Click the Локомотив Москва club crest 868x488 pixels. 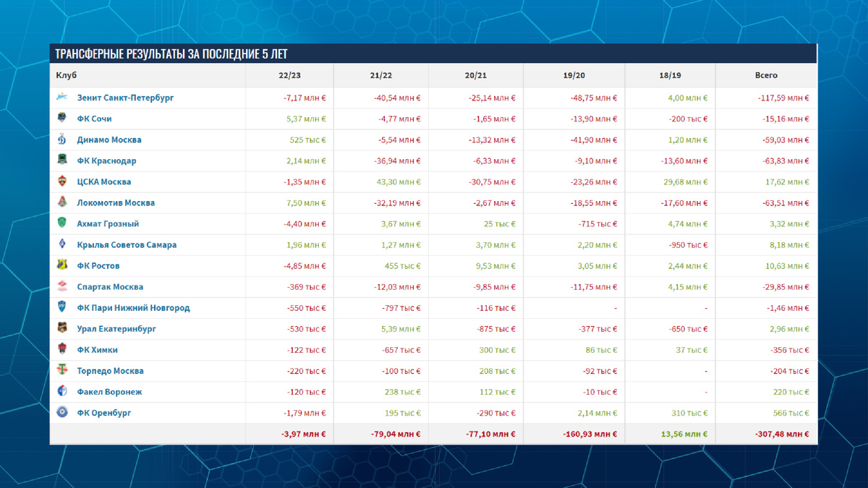pyautogui.click(x=62, y=202)
